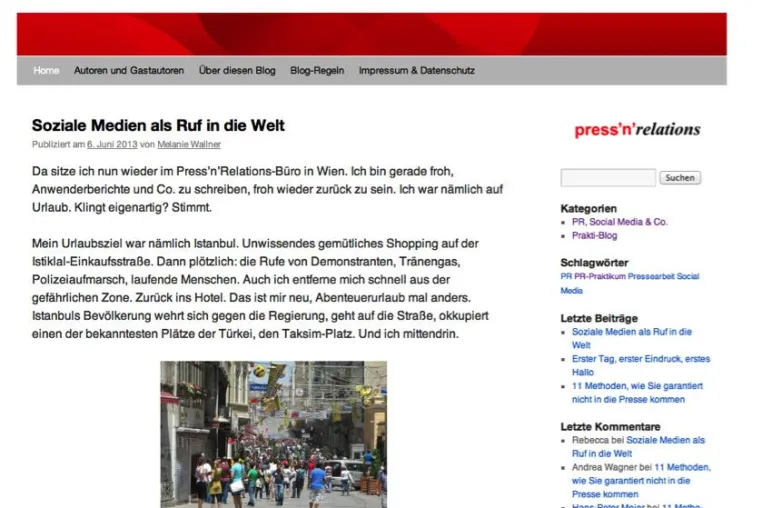Open author Melanie Wallner's link
Viewport: 762px width, 508px height.
pos(189,144)
